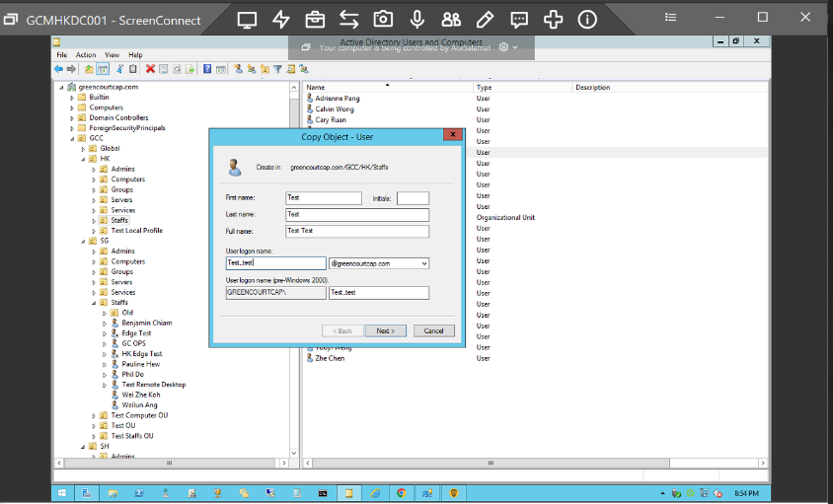Expand the Domain Controllers tree node
The image size is (833, 504).
coord(72,118)
